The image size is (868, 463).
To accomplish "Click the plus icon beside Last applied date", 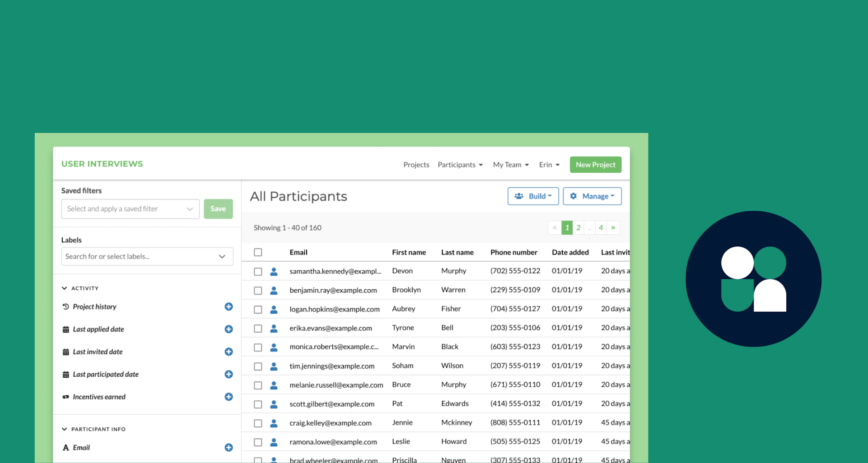I will click(229, 329).
